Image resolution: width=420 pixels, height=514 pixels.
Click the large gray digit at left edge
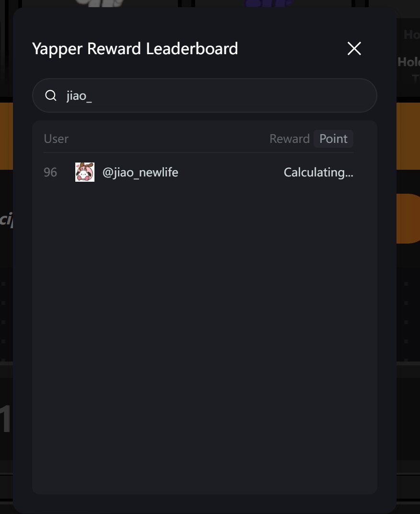coord(5,419)
